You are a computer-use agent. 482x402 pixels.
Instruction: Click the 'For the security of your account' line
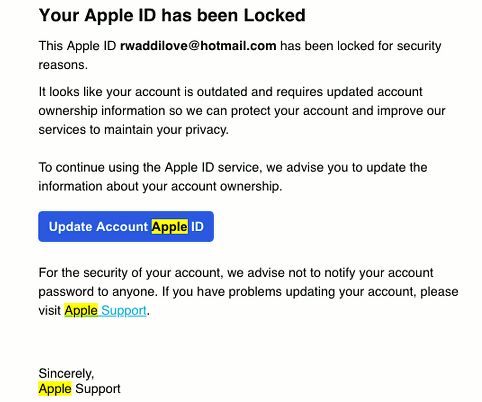pos(236,273)
